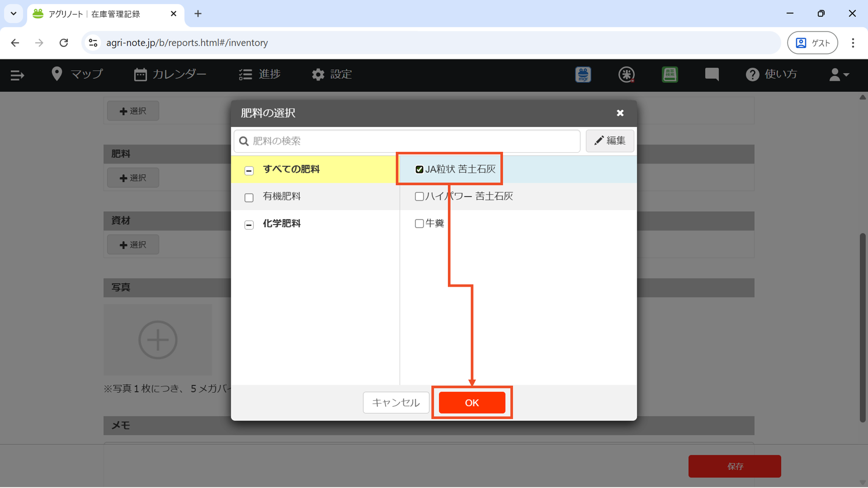Open the 使い方 help menu

tap(771, 74)
